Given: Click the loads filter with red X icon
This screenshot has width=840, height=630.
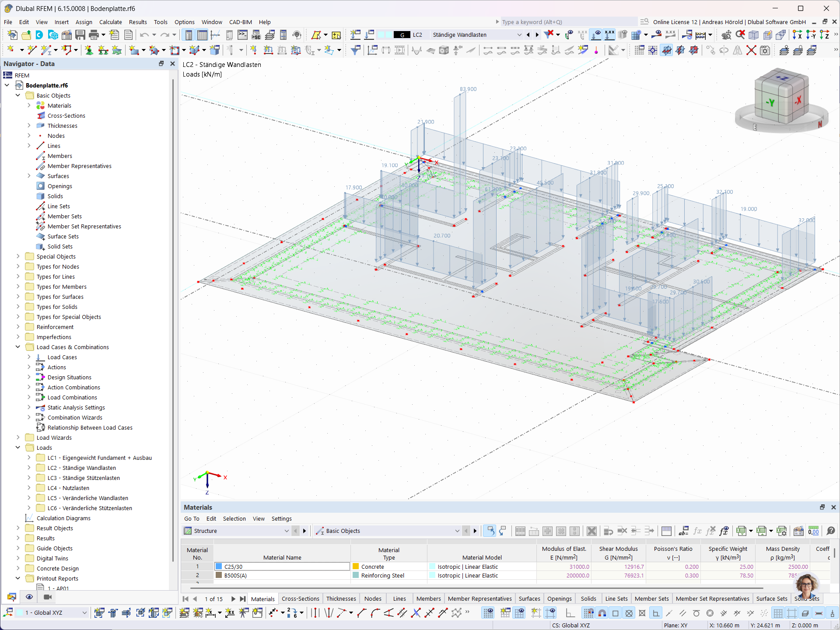Looking at the screenshot, I should click(x=549, y=35).
